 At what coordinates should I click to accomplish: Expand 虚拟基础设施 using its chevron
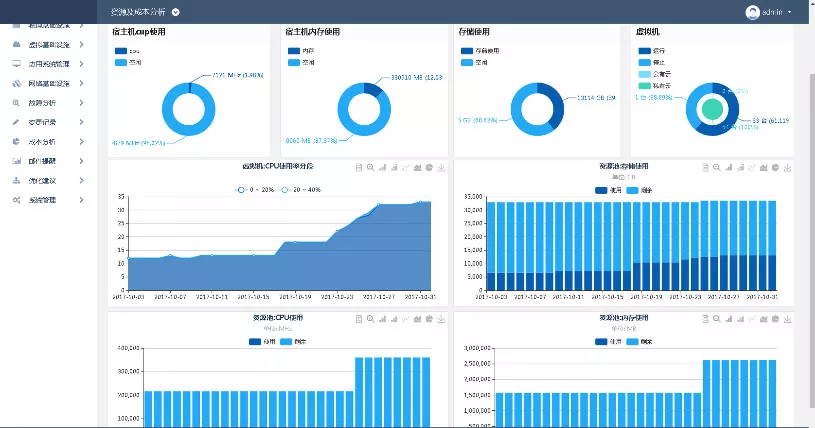click(82, 45)
